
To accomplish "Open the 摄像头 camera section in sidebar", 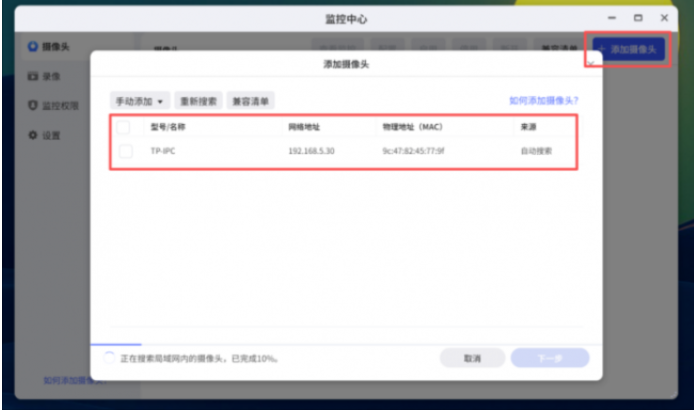I will [50, 46].
